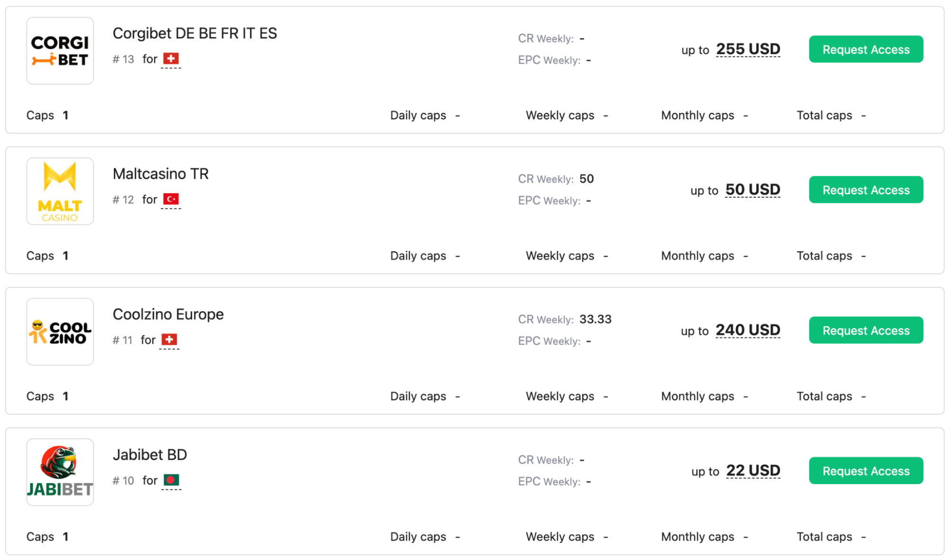
Task: Click the 22 USD payout amount
Action: (753, 470)
